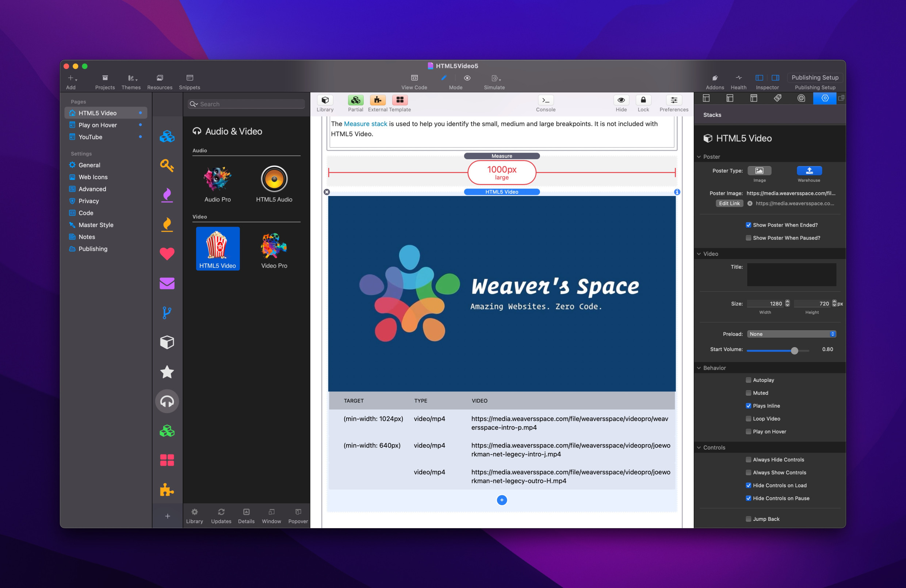Enable Always Show Controls checkbox
Screen dimensions: 906x588
[748, 473]
